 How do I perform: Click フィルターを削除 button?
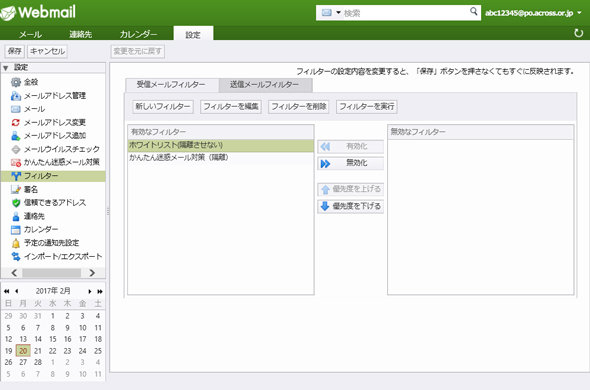[299, 107]
